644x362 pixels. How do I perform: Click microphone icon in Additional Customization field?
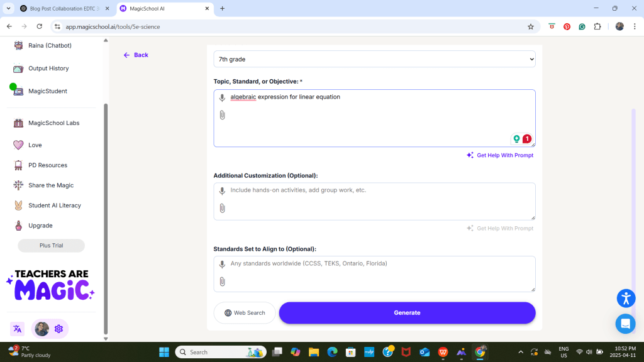click(x=222, y=191)
